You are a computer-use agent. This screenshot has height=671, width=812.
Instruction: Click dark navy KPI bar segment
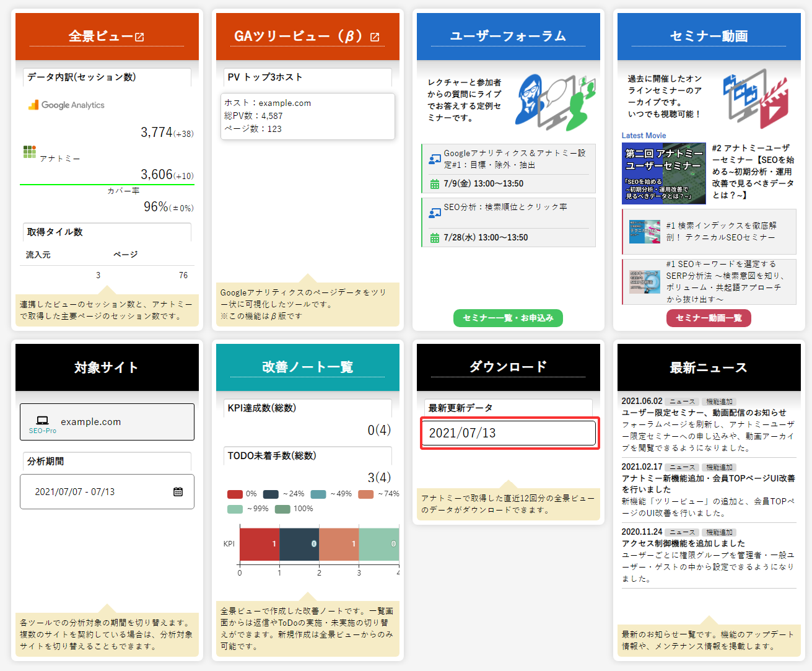tap(299, 544)
